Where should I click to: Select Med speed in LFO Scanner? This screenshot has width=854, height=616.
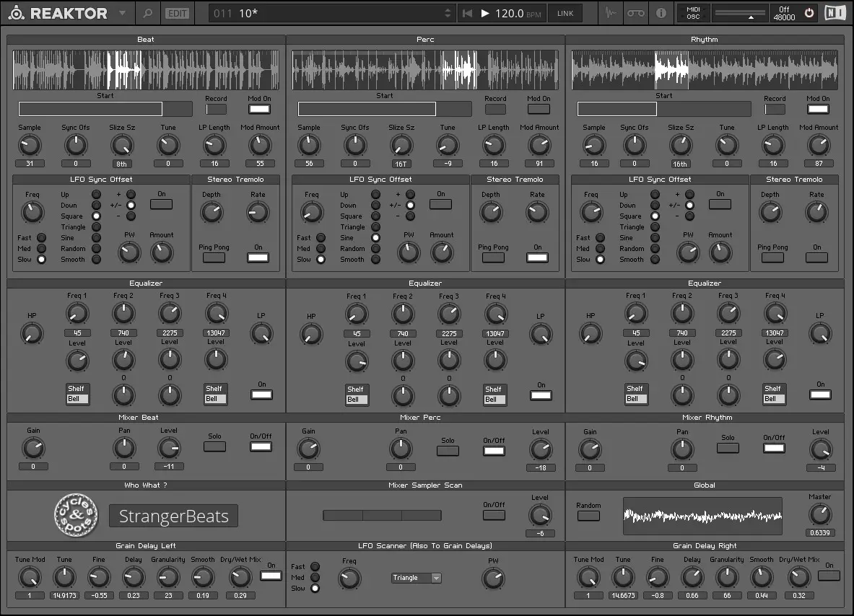click(x=315, y=577)
